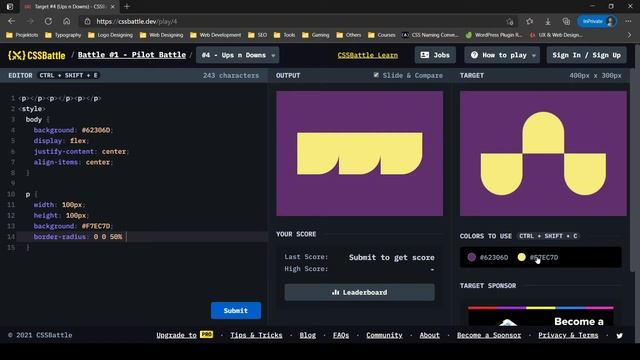Click the output preview pane

point(360,153)
